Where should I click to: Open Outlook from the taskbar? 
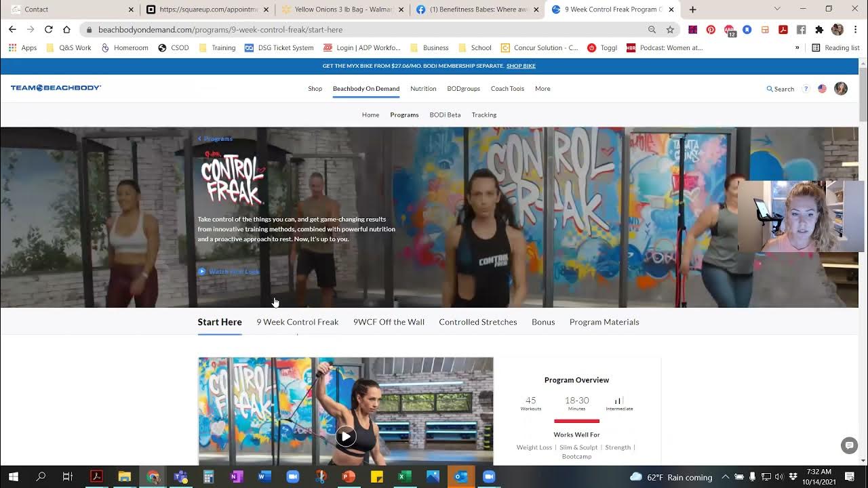click(460, 476)
